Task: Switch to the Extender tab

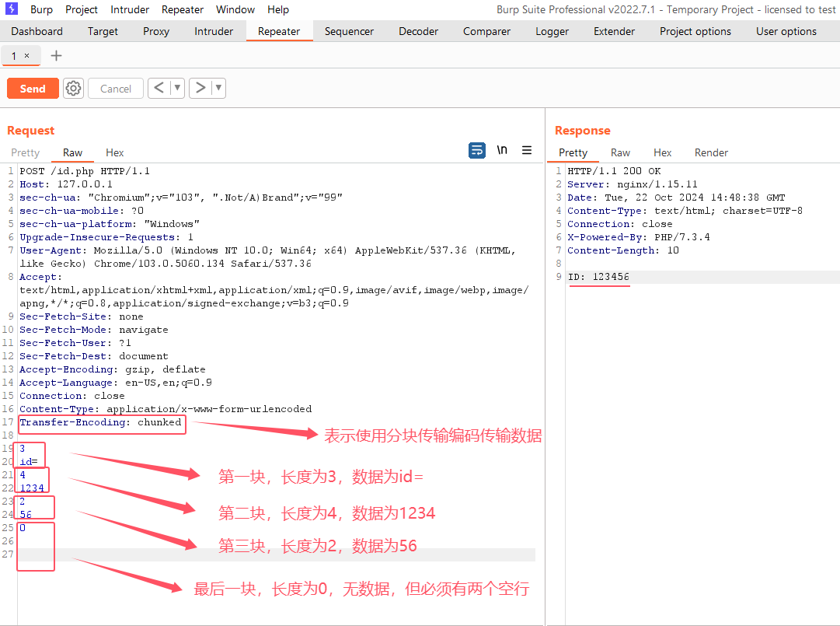Action: click(614, 32)
